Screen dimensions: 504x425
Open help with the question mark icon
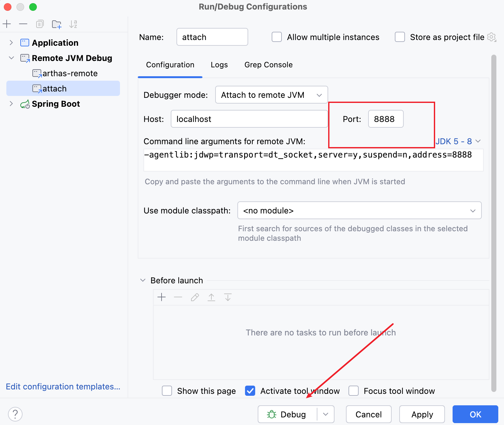click(15, 414)
